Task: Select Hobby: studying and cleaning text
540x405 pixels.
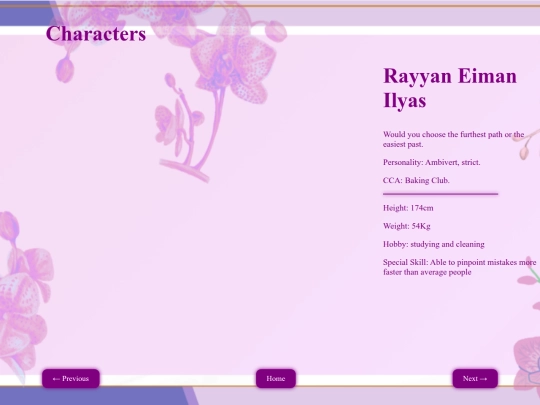Action: [434, 244]
